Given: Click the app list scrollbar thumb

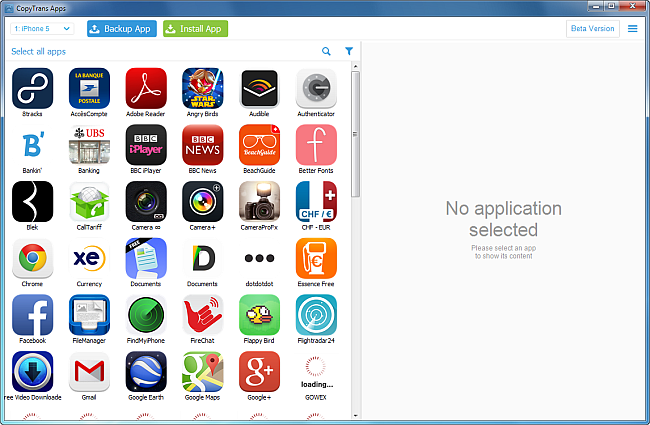Looking at the screenshot, I should click(x=355, y=134).
